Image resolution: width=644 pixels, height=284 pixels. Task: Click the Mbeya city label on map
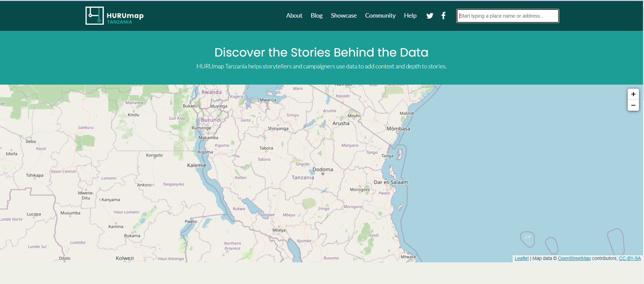279,230
